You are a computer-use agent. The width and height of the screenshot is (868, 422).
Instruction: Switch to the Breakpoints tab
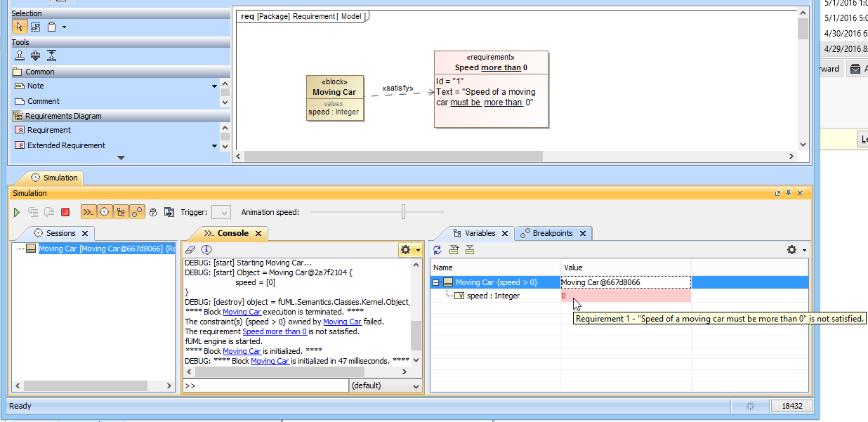coord(552,233)
